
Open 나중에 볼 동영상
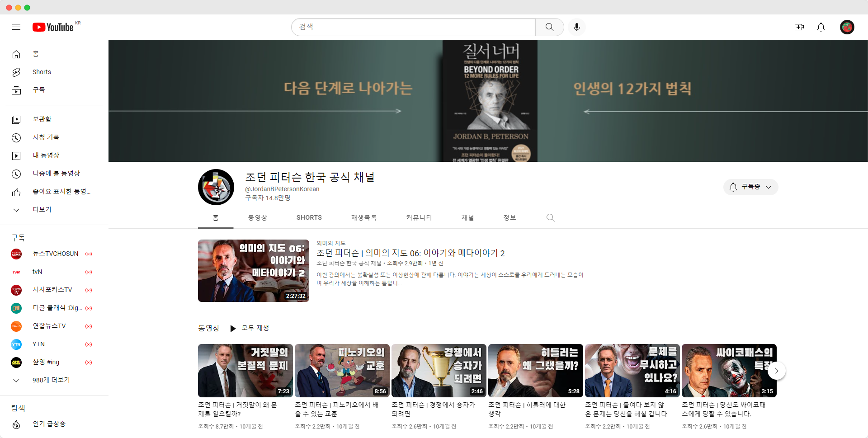tap(54, 174)
